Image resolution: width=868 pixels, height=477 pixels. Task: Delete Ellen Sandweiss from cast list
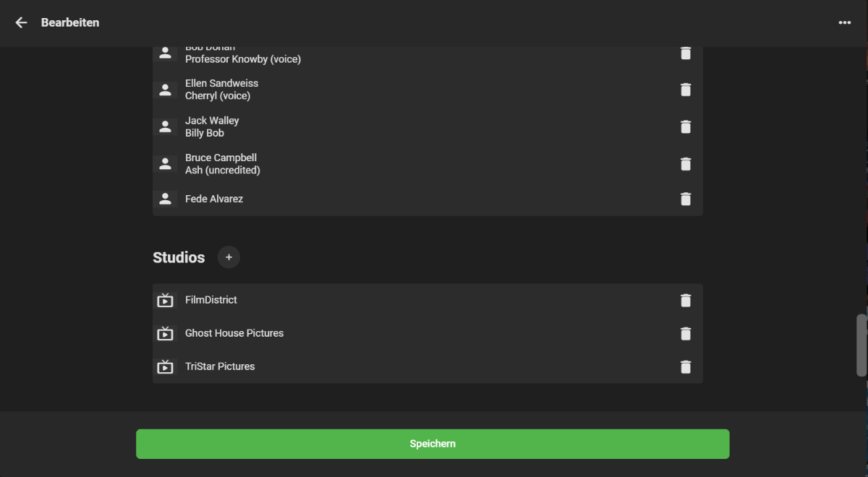click(x=685, y=90)
